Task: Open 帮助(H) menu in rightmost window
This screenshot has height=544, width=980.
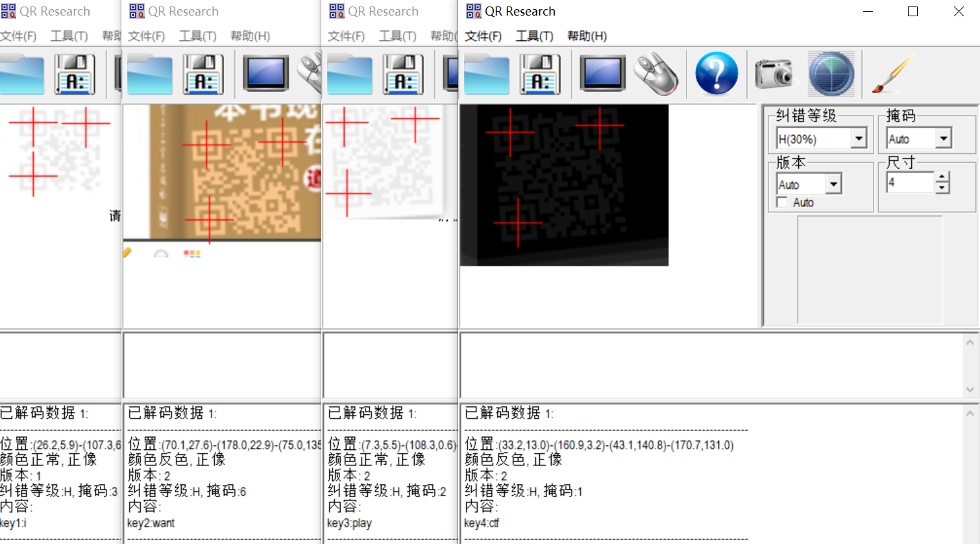Action: click(587, 36)
